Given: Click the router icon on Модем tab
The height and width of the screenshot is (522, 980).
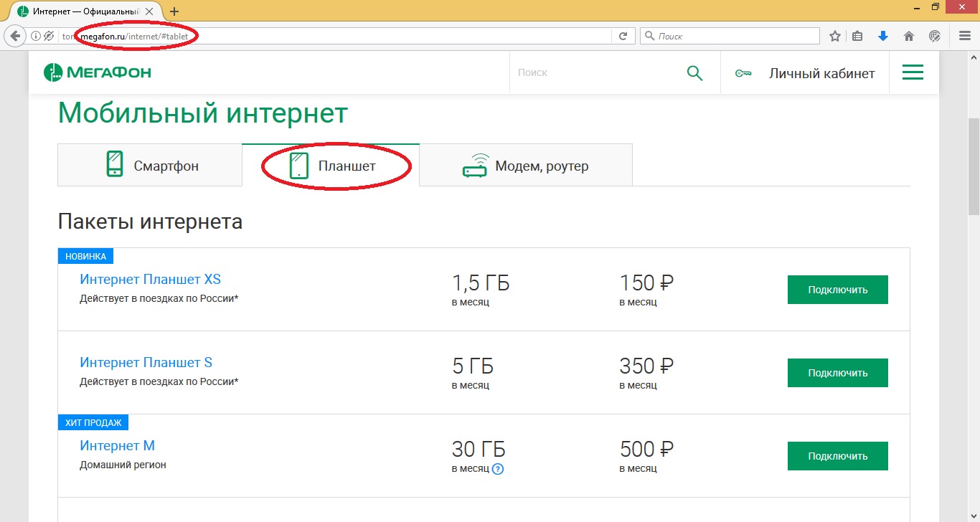Looking at the screenshot, I should (x=473, y=164).
